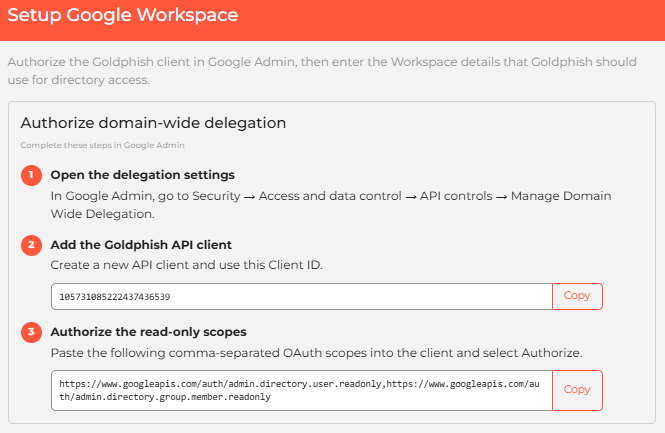Click the intro paragraph about directory access

pyautogui.click(x=322, y=71)
